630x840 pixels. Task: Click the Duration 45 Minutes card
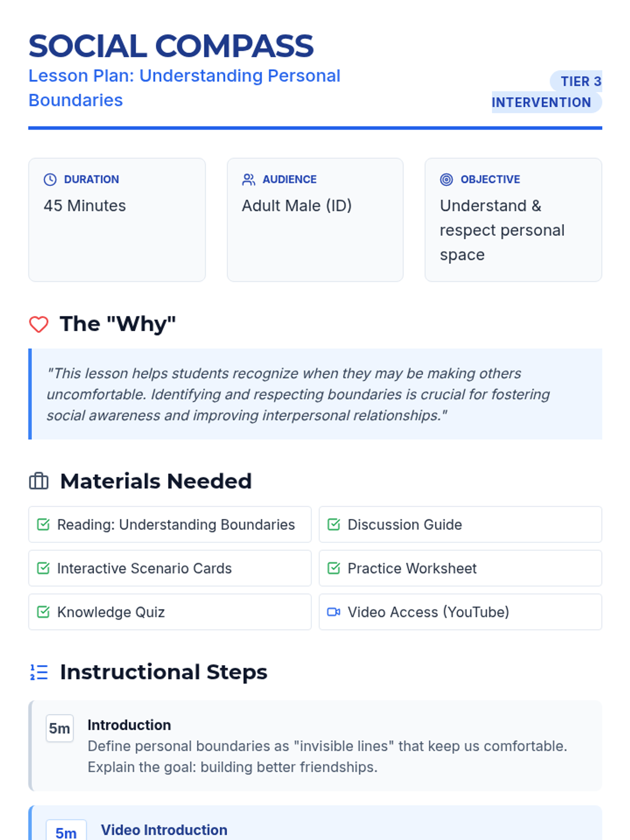[x=117, y=219]
